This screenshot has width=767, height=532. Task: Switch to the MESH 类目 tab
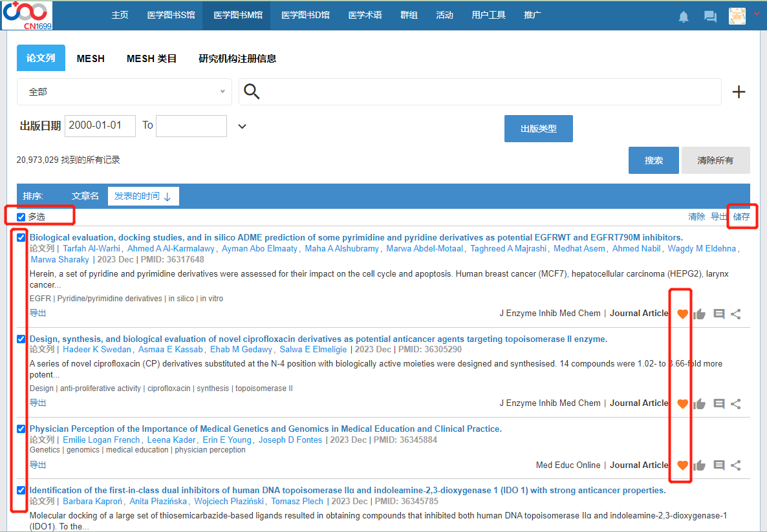[151, 58]
